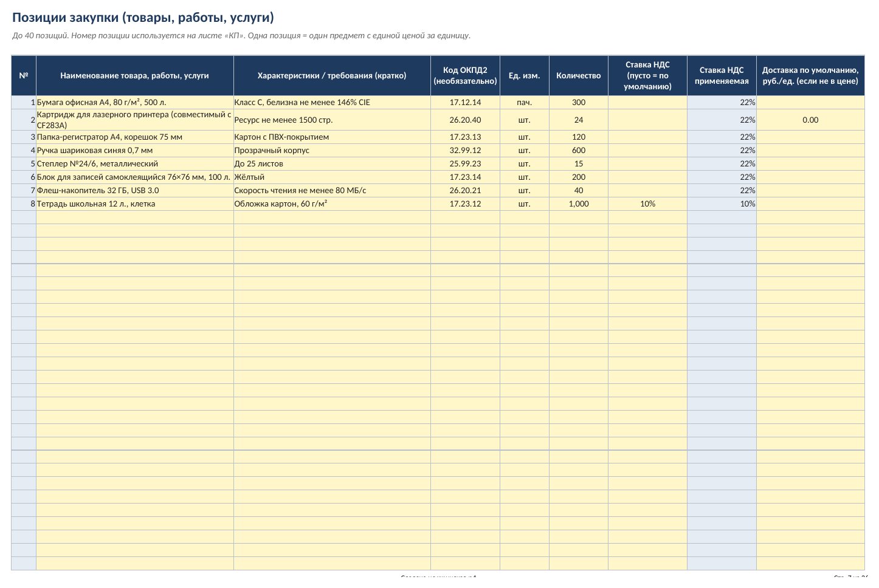Select 'Прозрачный корпус' characteristics cell

tap(332, 150)
